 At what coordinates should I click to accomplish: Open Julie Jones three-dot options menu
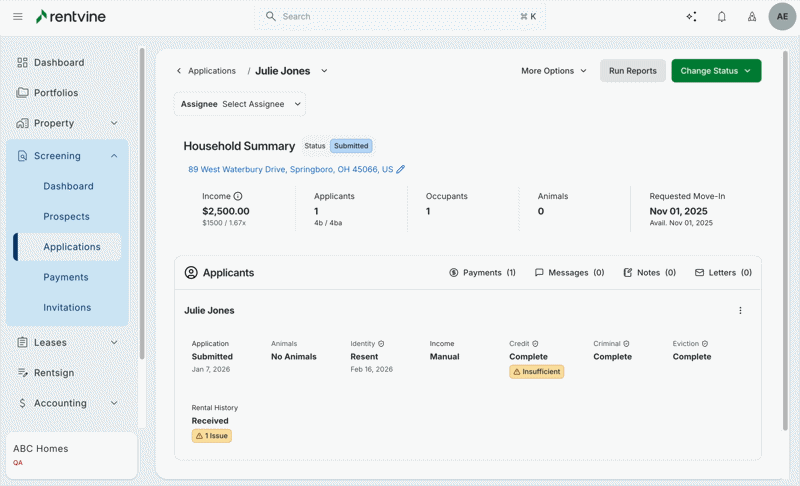point(740,311)
